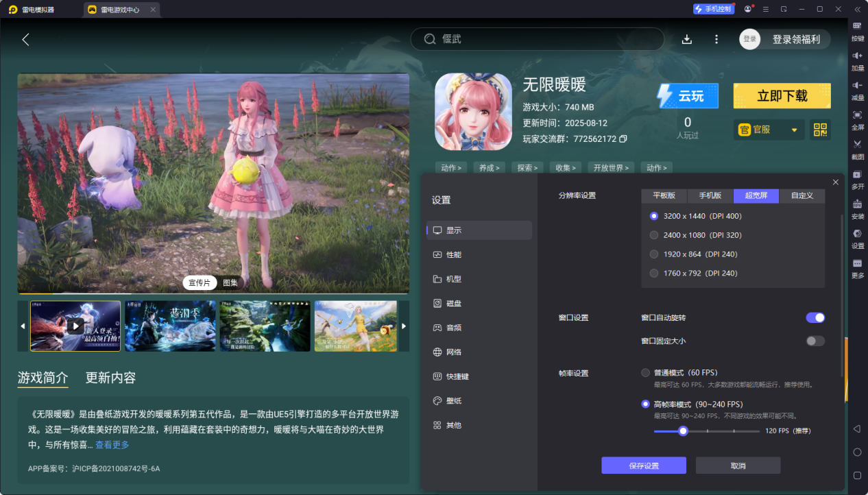Open the 探索 > tag
This screenshot has width=868, height=495.
coord(528,167)
